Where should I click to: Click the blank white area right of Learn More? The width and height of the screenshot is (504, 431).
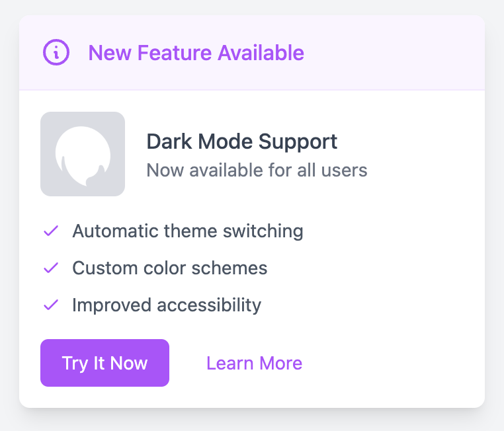tap(392, 363)
